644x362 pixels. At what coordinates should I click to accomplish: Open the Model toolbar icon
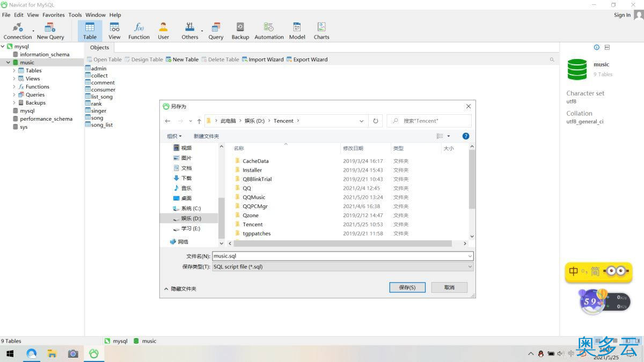pyautogui.click(x=297, y=31)
